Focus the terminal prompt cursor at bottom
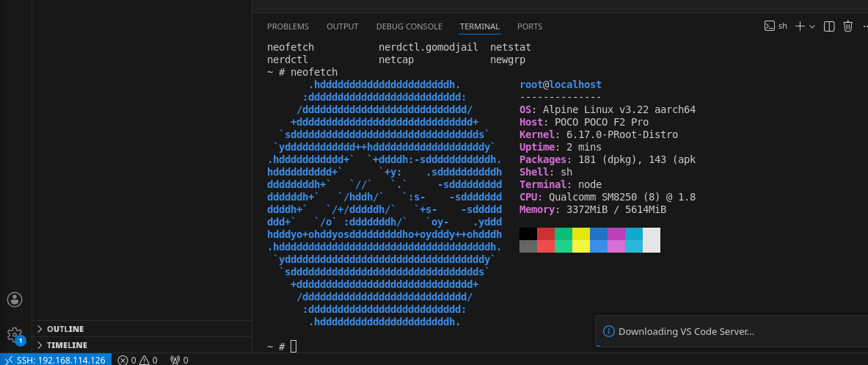This screenshot has height=365, width=868. (x=293, y=346)
